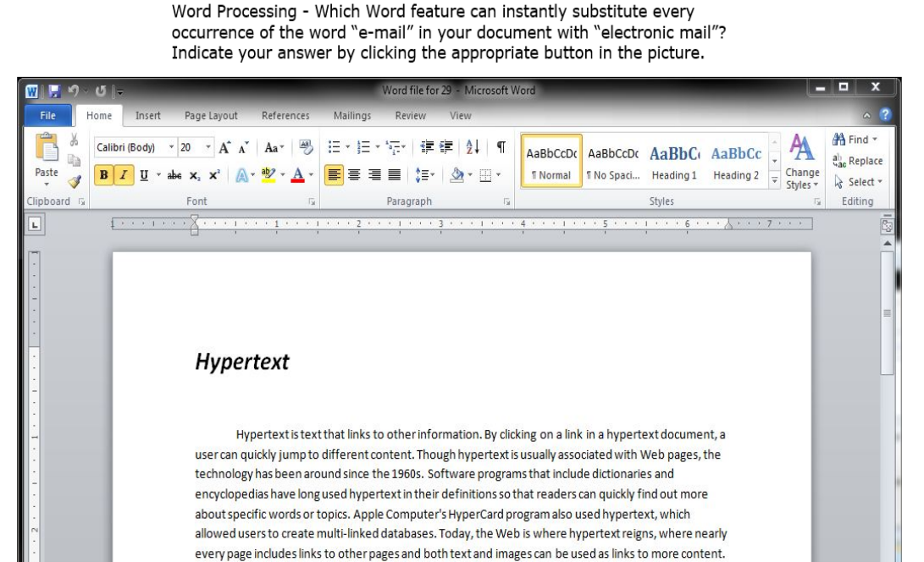The height and width of the screenshot is (562, 924).
Task: Open the Numbering list dropdown arrow
Action: pos(378,146)
